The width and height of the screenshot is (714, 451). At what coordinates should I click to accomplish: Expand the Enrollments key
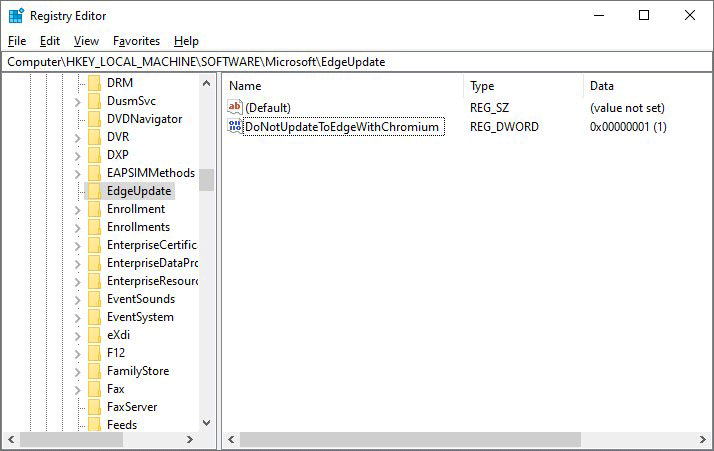coord(77,228)
